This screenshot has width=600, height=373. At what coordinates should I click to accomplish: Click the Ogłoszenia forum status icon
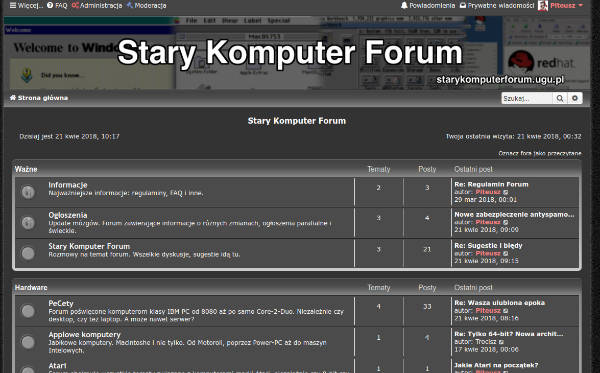(28, 223)
